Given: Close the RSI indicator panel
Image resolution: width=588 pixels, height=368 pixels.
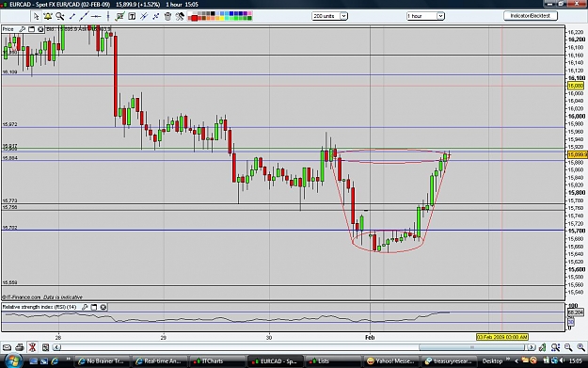Looking at the screenshot, I should click(x=103, y=307).
